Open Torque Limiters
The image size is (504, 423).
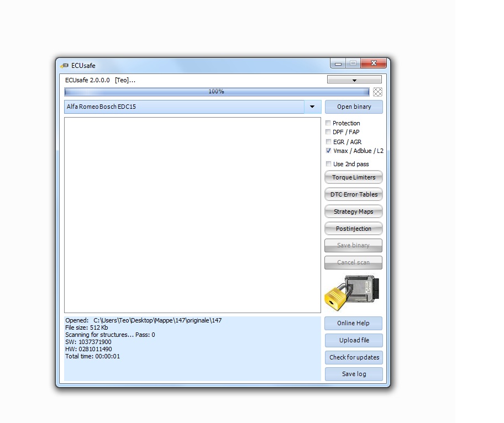(354, 177)
